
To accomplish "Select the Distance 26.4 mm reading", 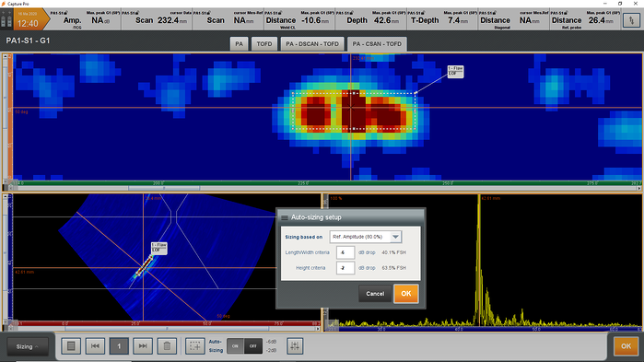I will 586,20.
